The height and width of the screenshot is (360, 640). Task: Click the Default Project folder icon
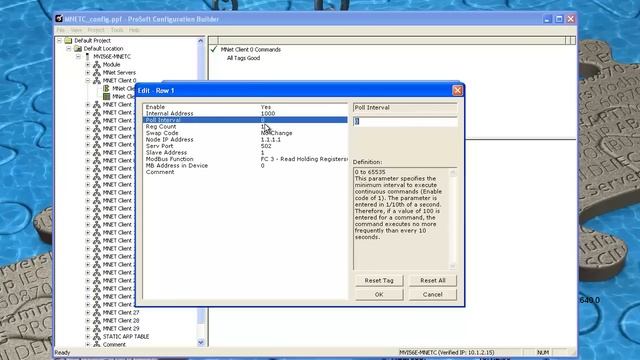68,40
